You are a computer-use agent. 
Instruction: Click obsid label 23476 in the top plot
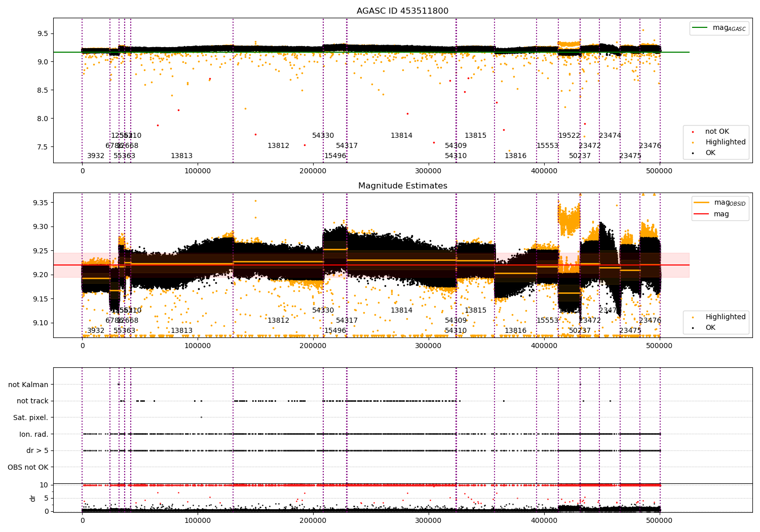(650, 146)
